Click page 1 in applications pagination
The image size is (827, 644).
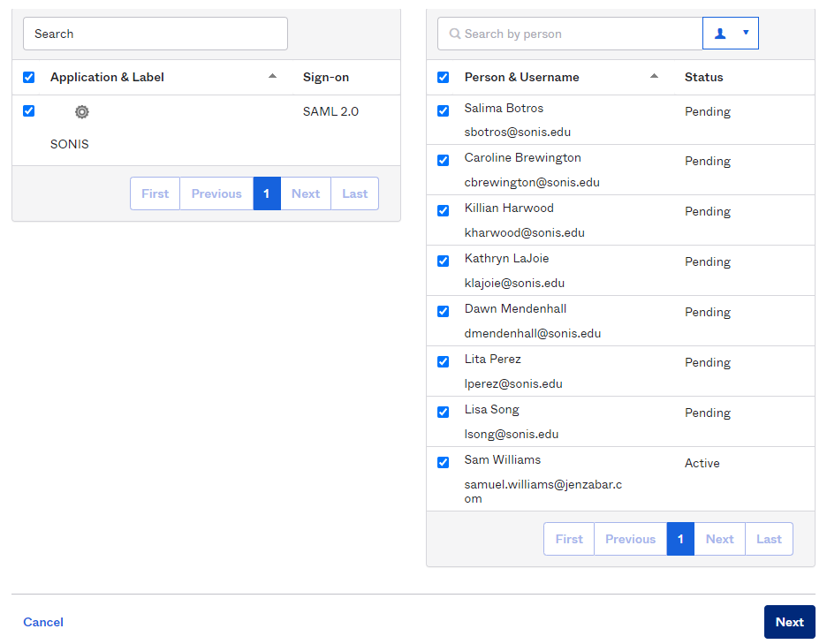pos(266,193)
